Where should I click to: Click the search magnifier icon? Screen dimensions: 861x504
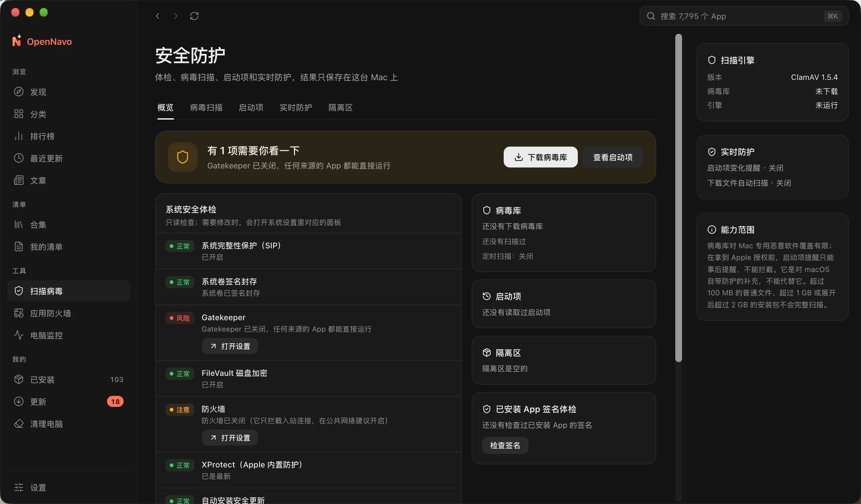tap(651, 16)
